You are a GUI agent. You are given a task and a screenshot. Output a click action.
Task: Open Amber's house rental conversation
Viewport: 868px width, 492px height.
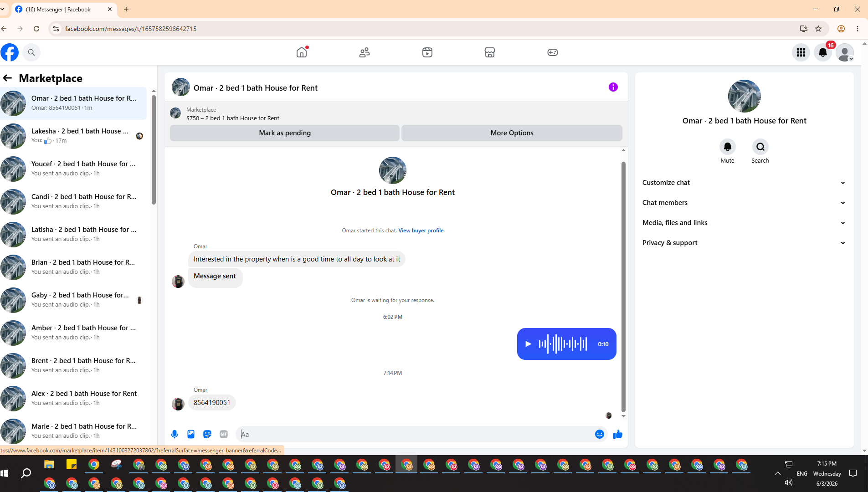tap(73, 333)
